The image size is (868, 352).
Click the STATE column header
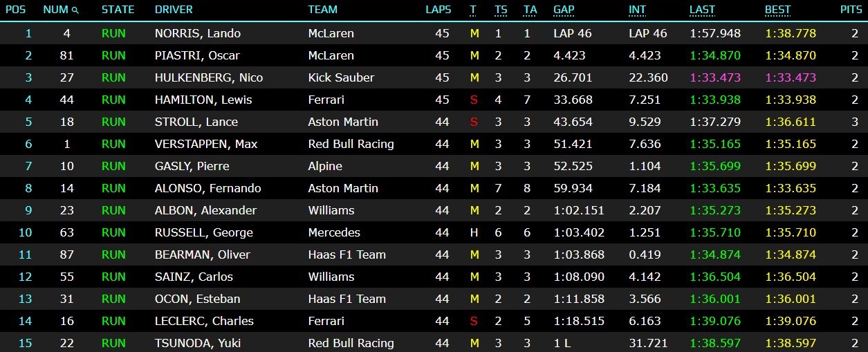(x=118, y=10)
